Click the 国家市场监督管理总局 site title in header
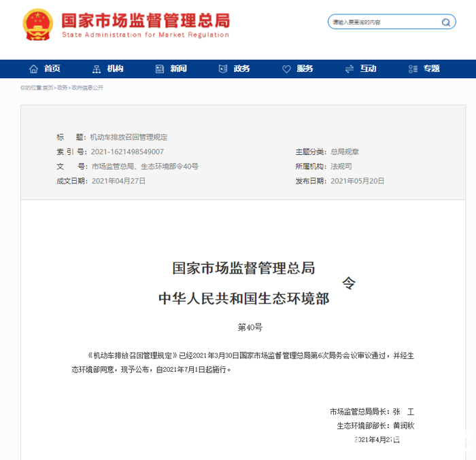The height and width of the screenshot is (460, 476). (x=145, y=19)
